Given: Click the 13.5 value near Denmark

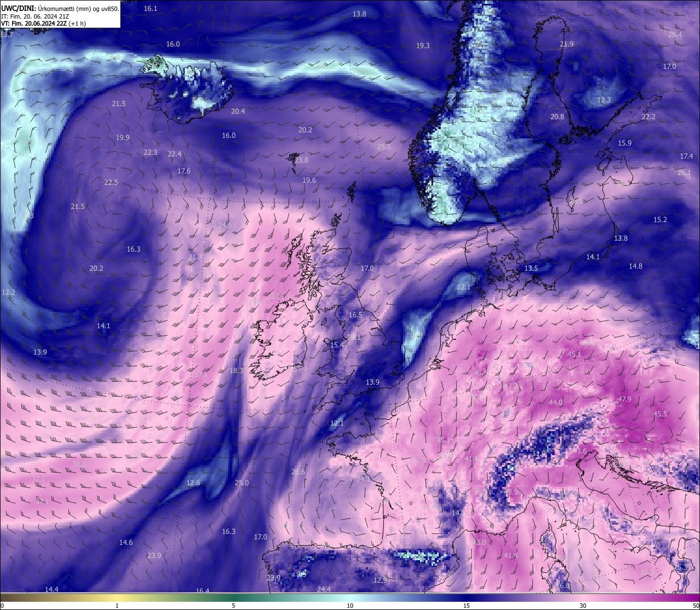Looking at the screenshot, I should coord(531,269).
